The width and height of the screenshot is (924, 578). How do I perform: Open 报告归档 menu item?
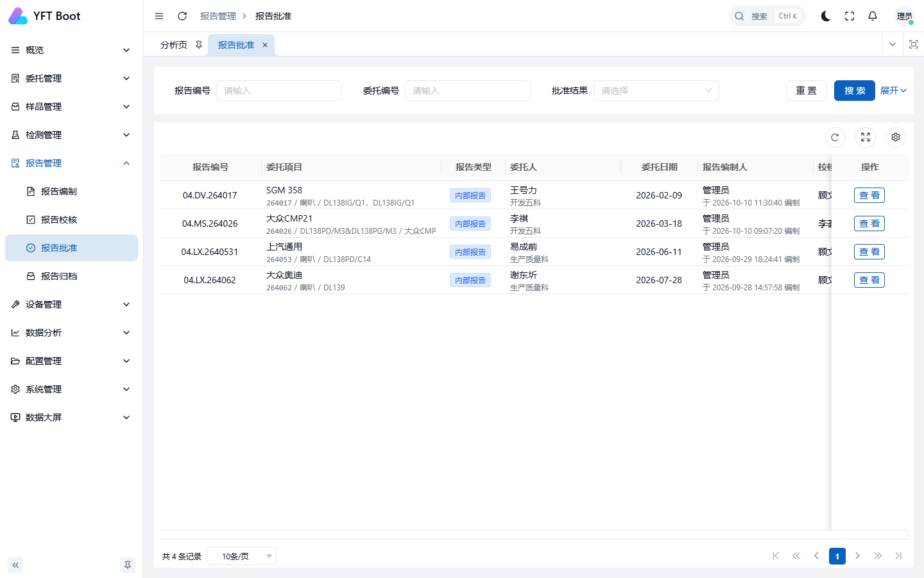coord(71,276)
